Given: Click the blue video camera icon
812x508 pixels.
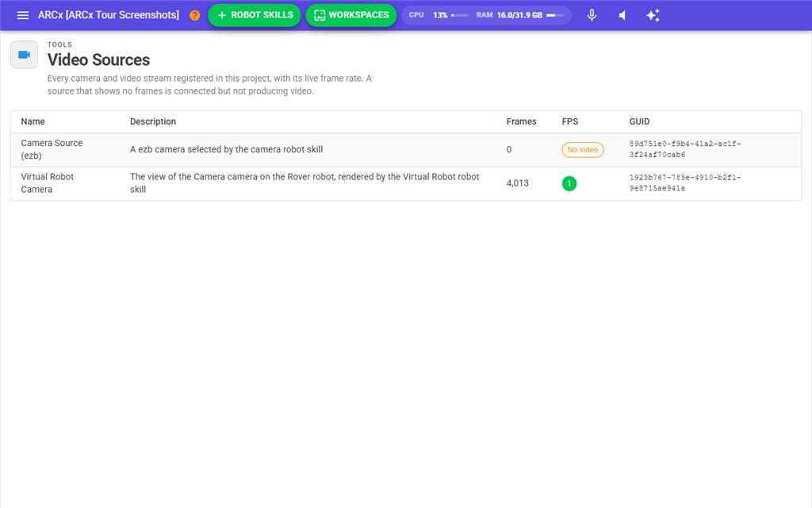Looking at the screenshot, I should pyautogui.click(x=25, y=55).
